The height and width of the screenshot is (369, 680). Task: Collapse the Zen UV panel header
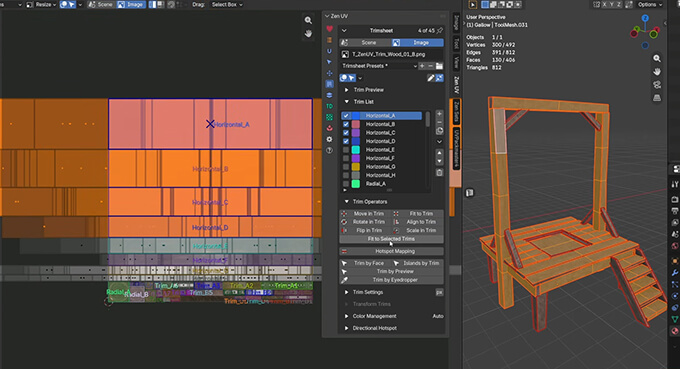pyautogui.click(x=327, y=16)
